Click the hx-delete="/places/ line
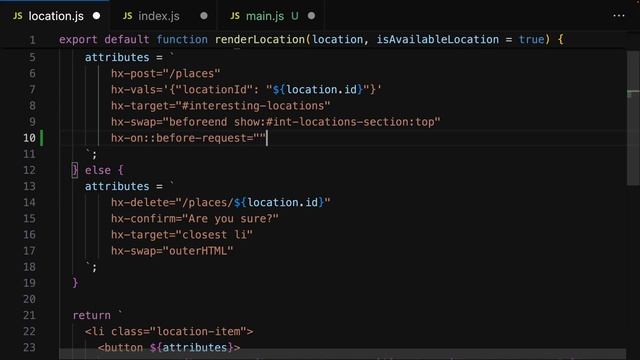Viewport: 640px width, 360px height. coord(220,202)
